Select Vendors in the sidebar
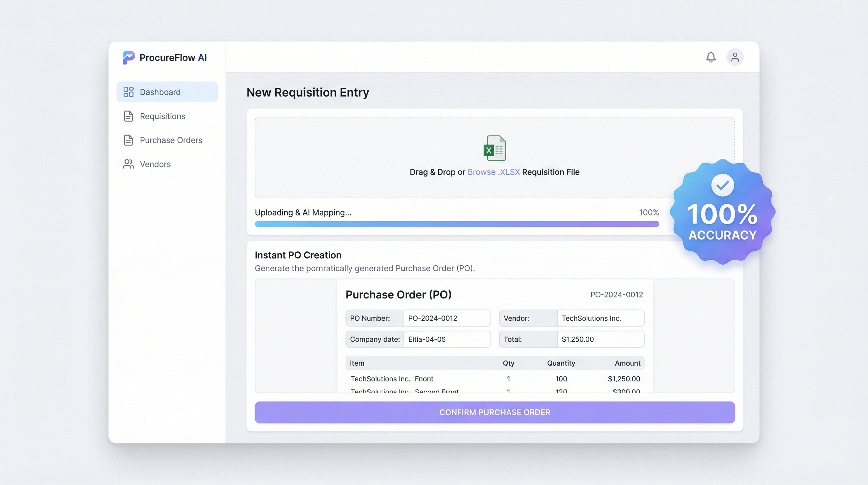Screen dimensions: 868x485 click(x=155, y=164)
